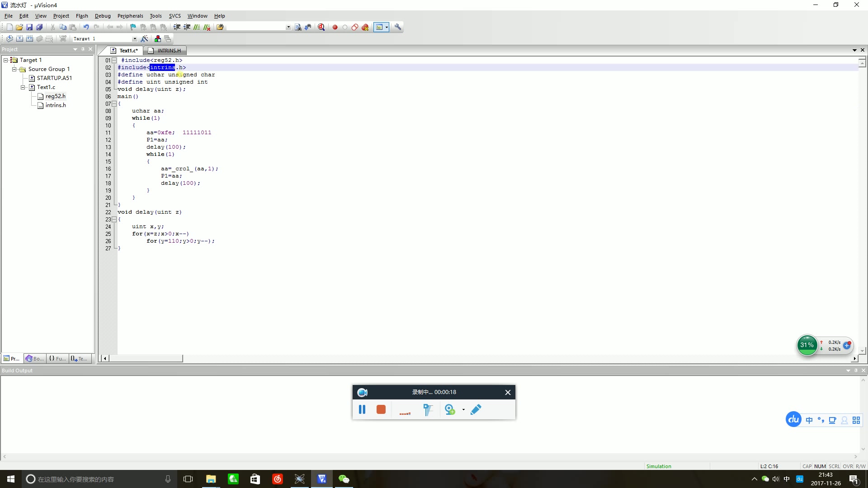
Task: Open window layout dropdown arrow
Action: click(387, 27)
